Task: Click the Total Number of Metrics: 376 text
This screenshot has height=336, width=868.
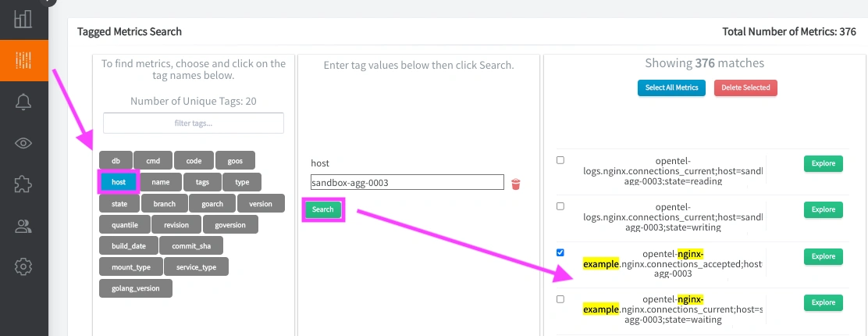Action: click(789, 31)
